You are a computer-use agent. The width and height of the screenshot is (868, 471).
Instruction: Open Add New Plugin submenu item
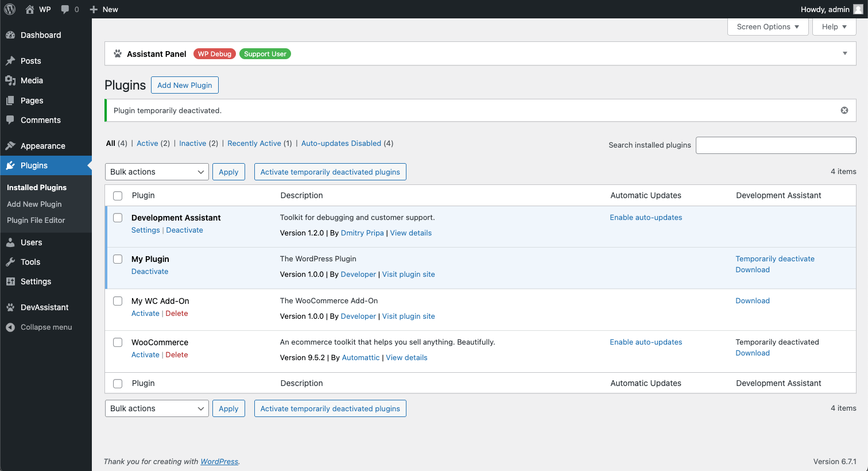(34, 204)
